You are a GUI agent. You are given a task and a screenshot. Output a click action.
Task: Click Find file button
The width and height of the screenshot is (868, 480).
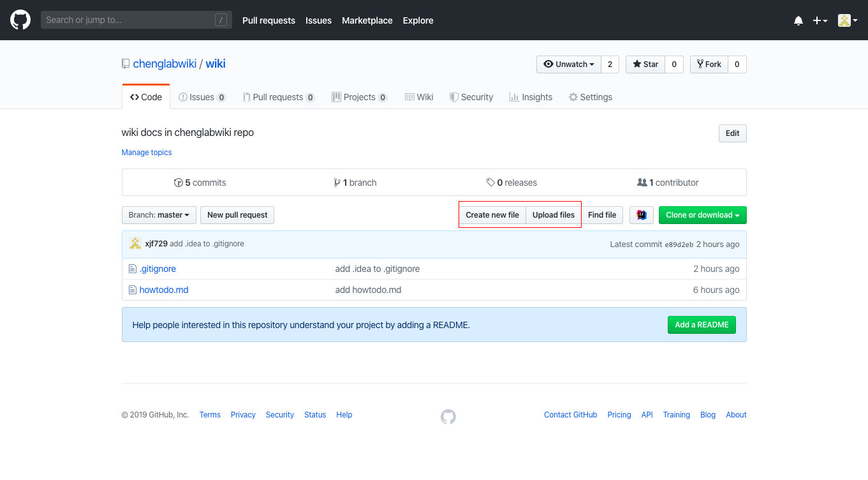click(602, 215)
